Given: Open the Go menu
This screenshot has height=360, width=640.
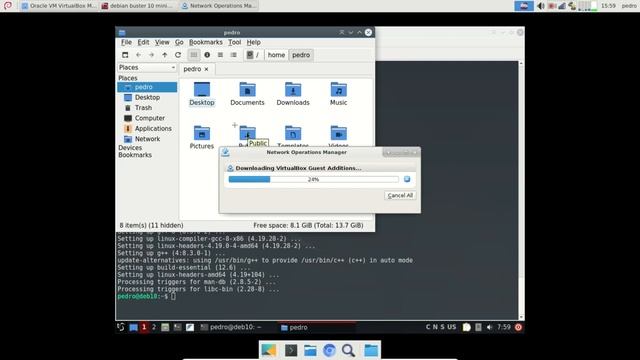Looking at the screenshot, I should (179, 42).
